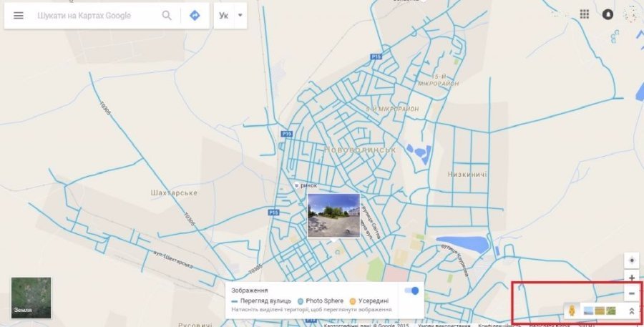Open the account notifications icon
The image size is (644, 327).
pyautogui.click(x=608, y=14)
